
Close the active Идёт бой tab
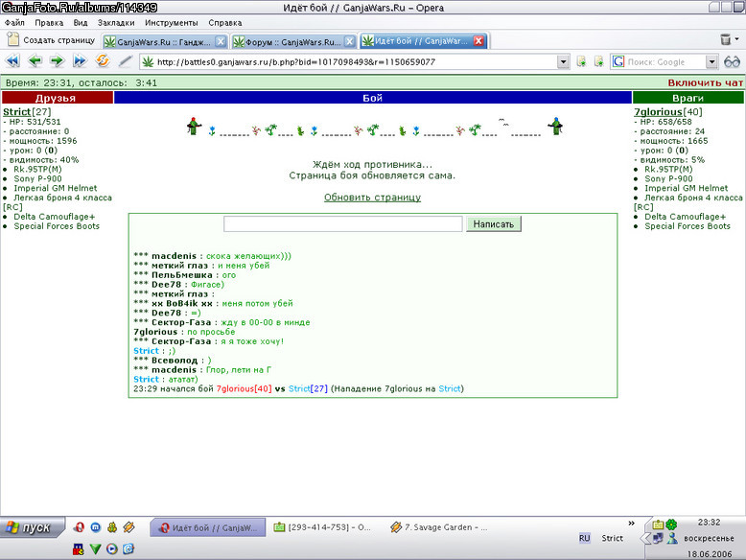click(478, 41)
